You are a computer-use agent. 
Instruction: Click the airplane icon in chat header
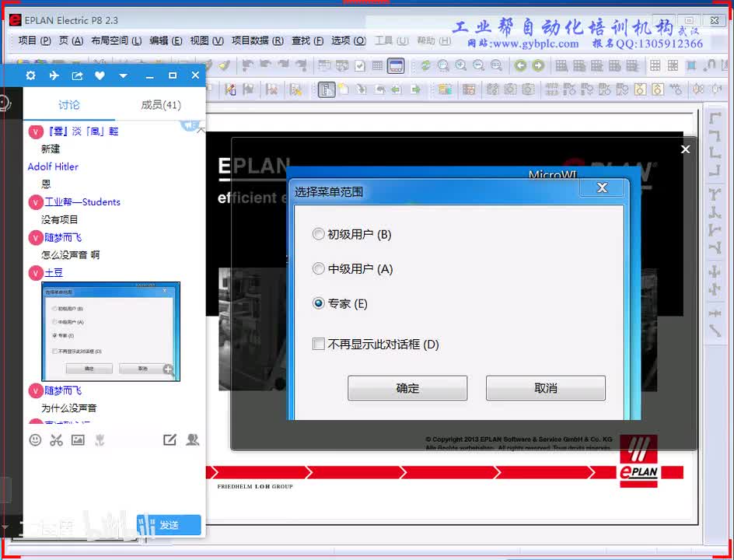coord(54,75)
